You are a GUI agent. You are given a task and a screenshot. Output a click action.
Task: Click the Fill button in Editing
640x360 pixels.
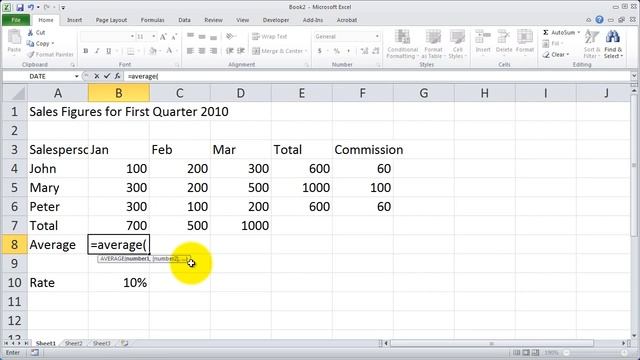pos(552,43)
